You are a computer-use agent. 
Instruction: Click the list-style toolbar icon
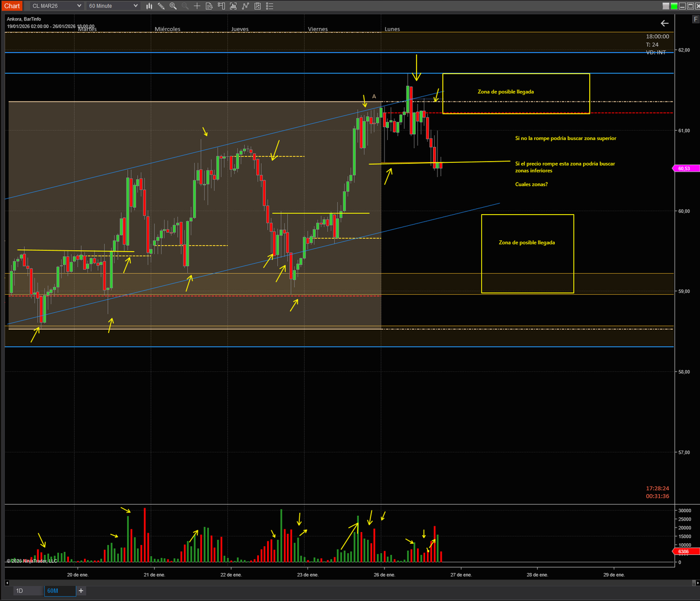pos(269,6)
